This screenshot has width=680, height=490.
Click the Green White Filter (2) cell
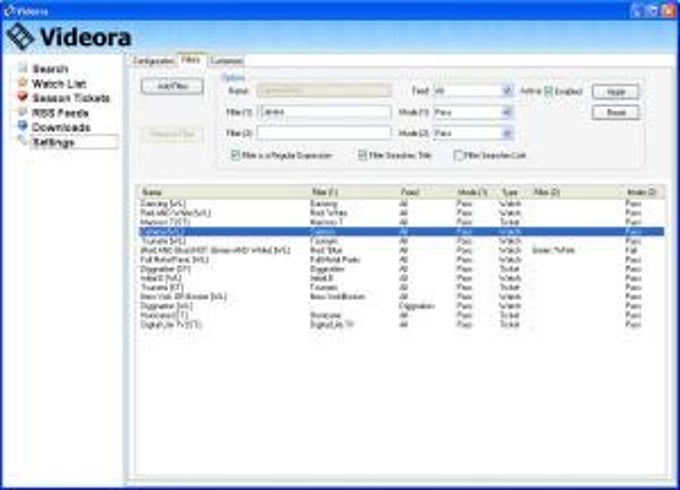click(x=554, y=250)
